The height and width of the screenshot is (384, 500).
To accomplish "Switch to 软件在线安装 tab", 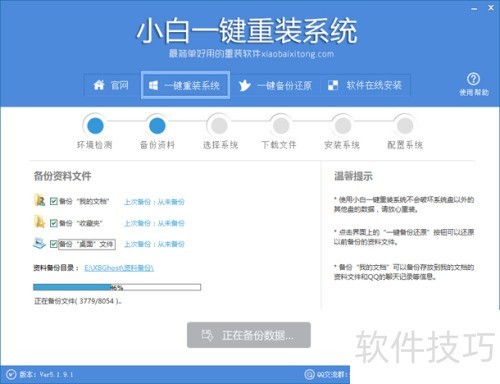I will [x=365, y=86].
